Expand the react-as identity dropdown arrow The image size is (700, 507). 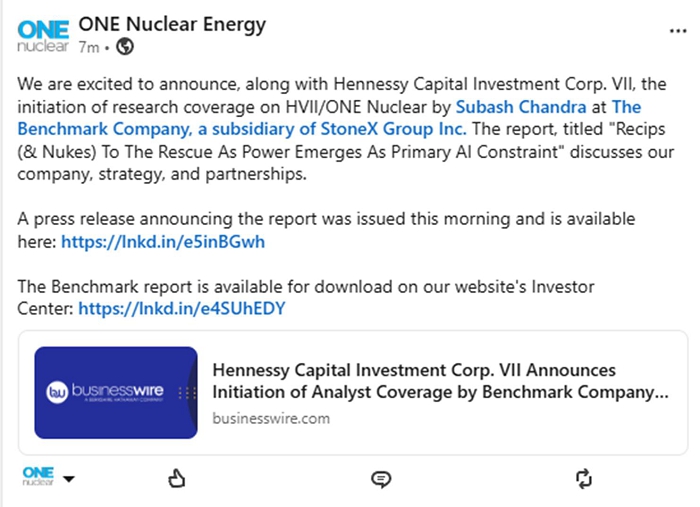click(69, 479)
